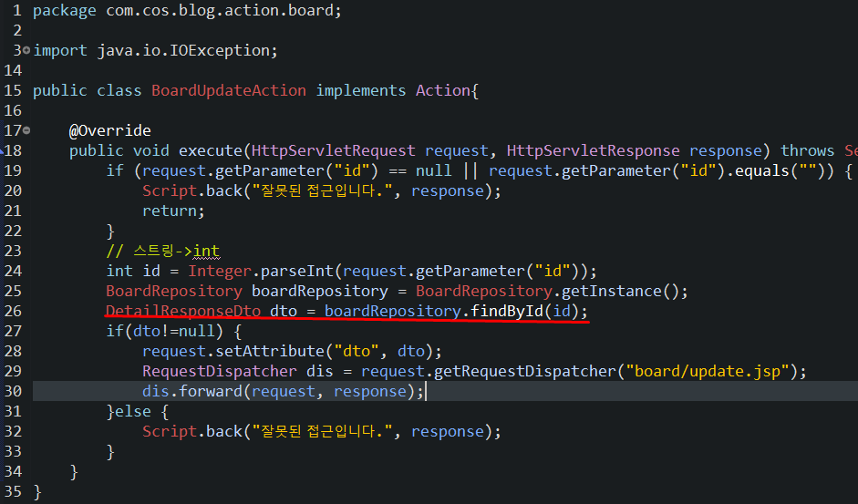The height and width of the screenshot is (504, 858).
Task: Click Script on line 20
Action: pyautogui.click(x=170, y=190)
